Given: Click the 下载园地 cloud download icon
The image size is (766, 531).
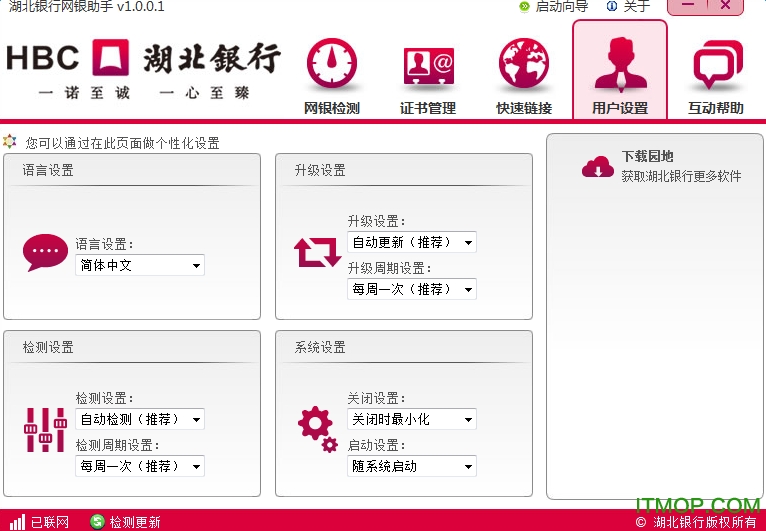Looking at the screenshot, I should click(x=598, y=167).
